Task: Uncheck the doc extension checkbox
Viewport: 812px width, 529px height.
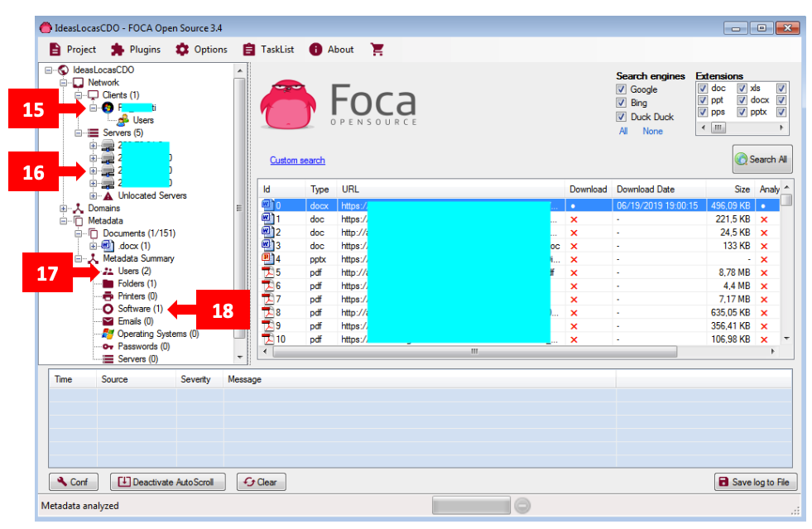Action: tap(703, 88)
